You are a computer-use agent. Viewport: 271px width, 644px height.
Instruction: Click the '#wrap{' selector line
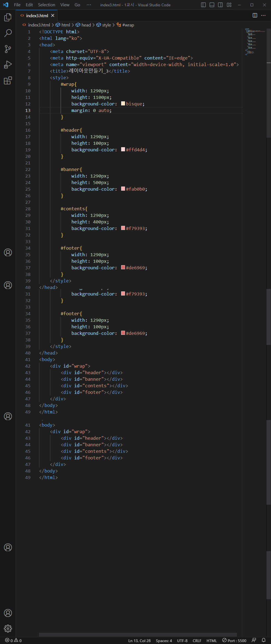tap(69, 84)
